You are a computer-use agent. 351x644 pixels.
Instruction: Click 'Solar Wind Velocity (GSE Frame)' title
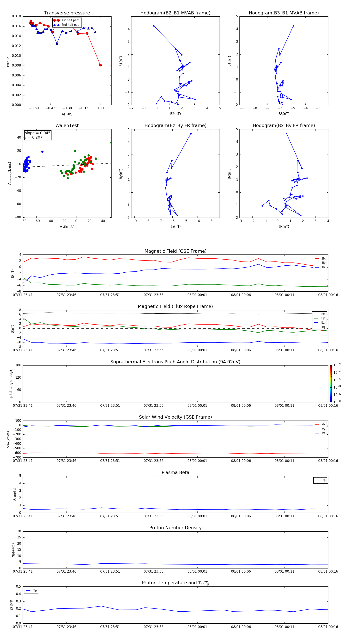tap(175, 417)
